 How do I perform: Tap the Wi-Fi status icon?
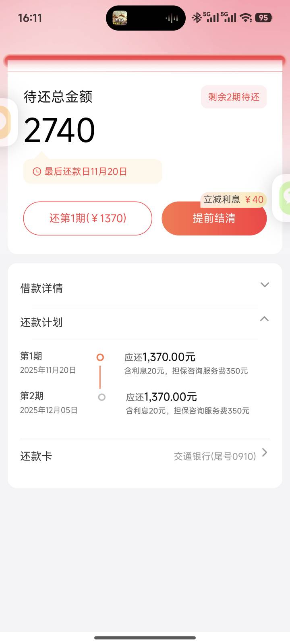click(x=245, y=17)
